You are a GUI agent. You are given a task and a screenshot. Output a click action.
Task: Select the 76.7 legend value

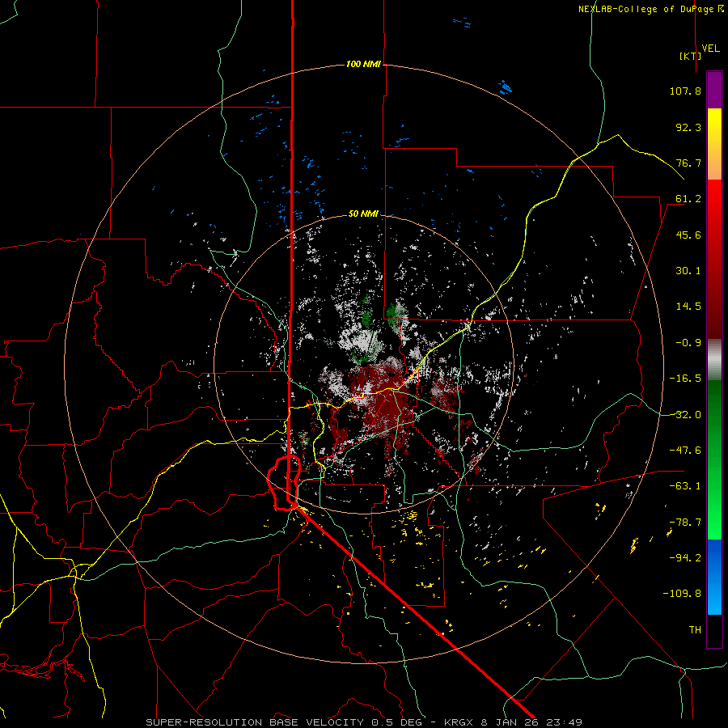point(688,163)
